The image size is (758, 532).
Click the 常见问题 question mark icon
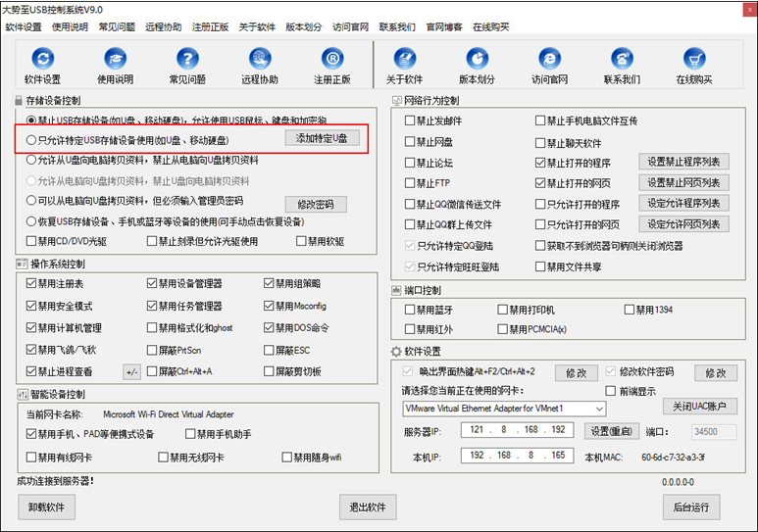(187, 60)
